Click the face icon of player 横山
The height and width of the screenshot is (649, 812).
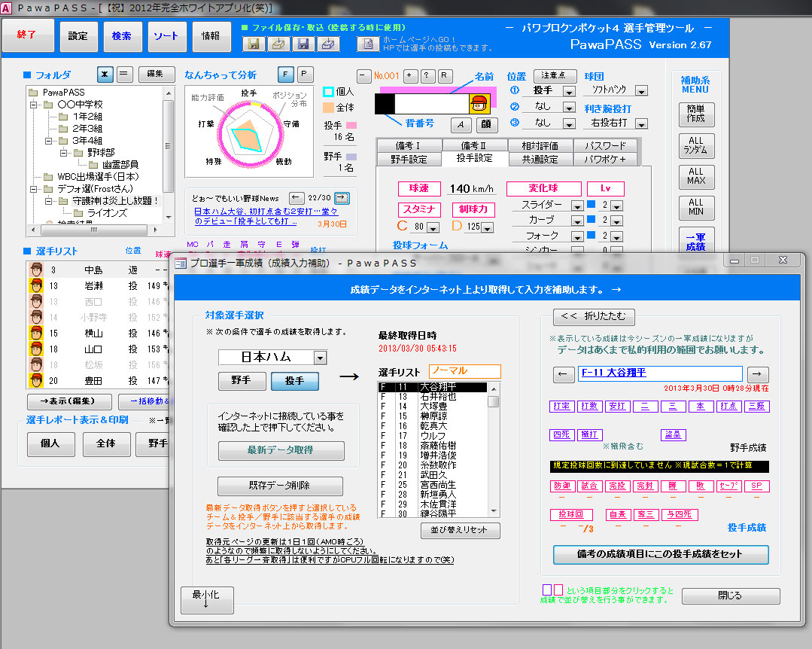pos(36,333)
